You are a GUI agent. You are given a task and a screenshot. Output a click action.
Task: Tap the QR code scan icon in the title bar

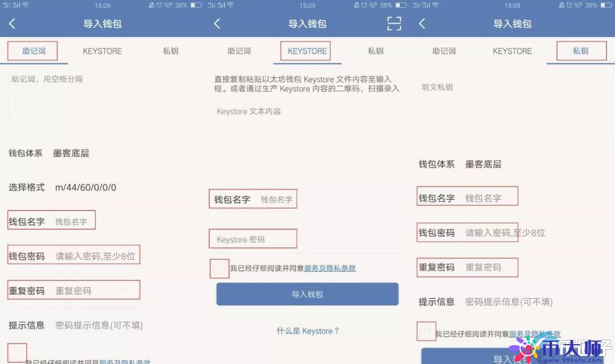tap(393, 24)
